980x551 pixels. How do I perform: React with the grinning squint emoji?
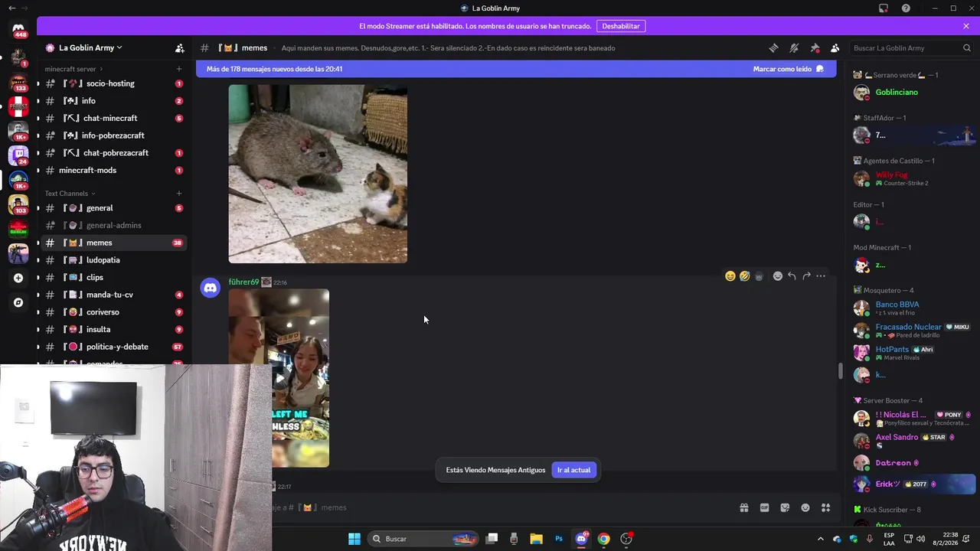[730, 275]
